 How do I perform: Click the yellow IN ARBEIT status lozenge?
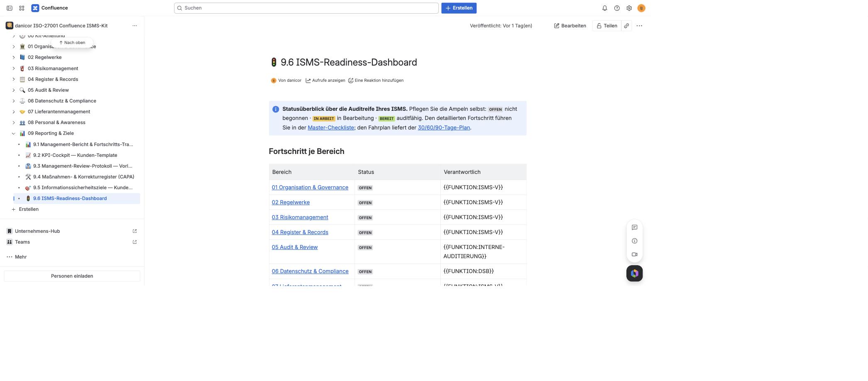coord(324,119)
